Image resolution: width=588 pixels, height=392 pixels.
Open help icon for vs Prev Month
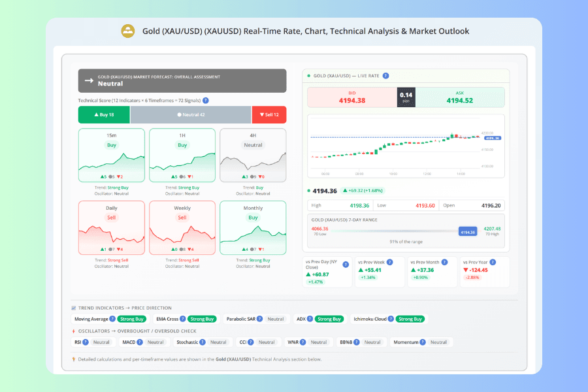tap(444, 262)
